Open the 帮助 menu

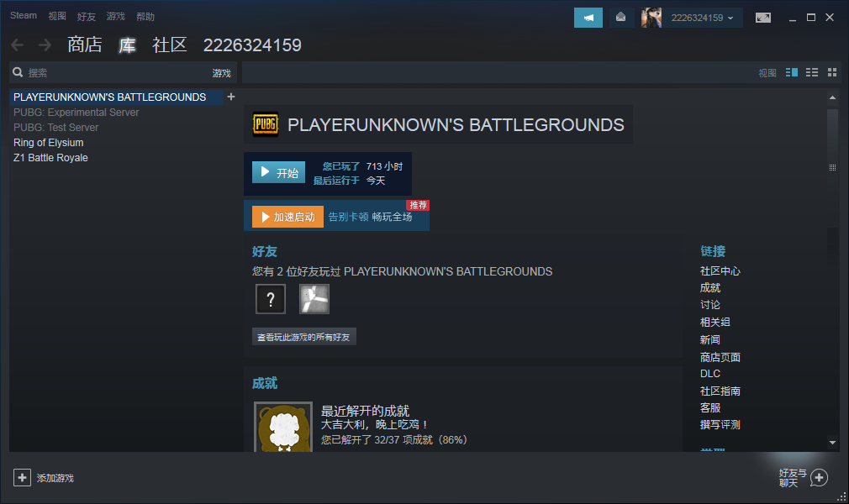coord(145,17)
